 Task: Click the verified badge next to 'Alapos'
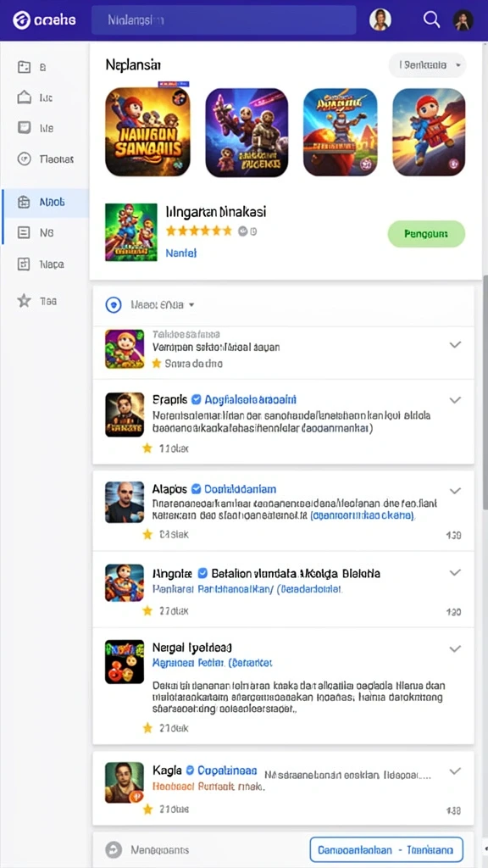coord(196,489)
